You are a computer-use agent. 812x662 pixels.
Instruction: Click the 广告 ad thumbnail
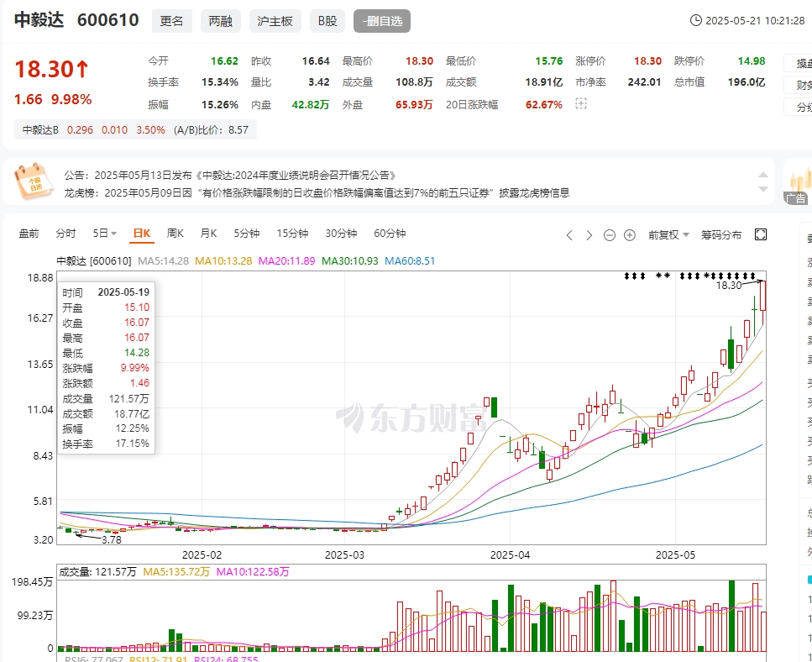[798, 182]
